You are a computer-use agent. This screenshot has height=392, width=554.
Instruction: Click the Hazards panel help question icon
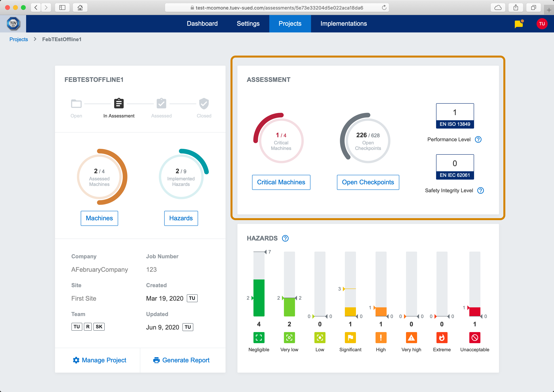point(285,238)
